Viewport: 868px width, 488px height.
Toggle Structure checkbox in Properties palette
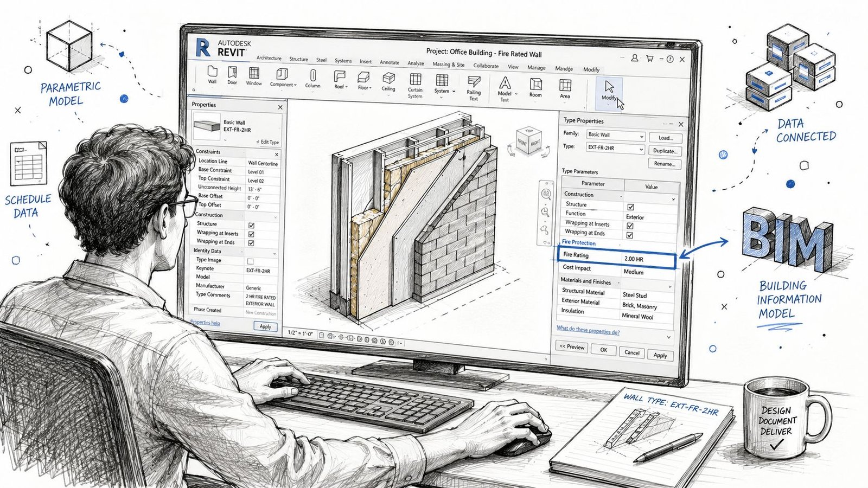[x=251, y=225]
